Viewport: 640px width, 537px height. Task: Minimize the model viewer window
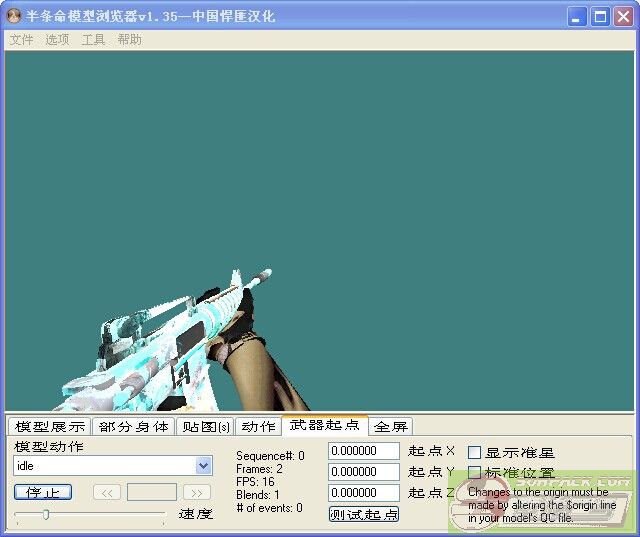578,17
